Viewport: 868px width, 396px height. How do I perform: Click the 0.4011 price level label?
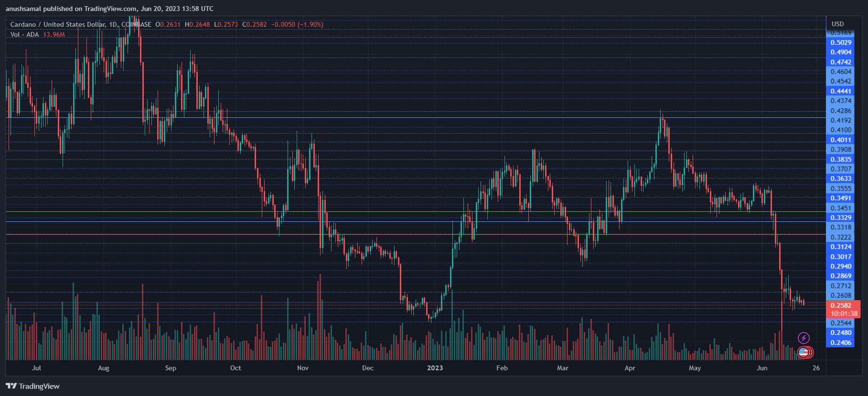(841, 140)
